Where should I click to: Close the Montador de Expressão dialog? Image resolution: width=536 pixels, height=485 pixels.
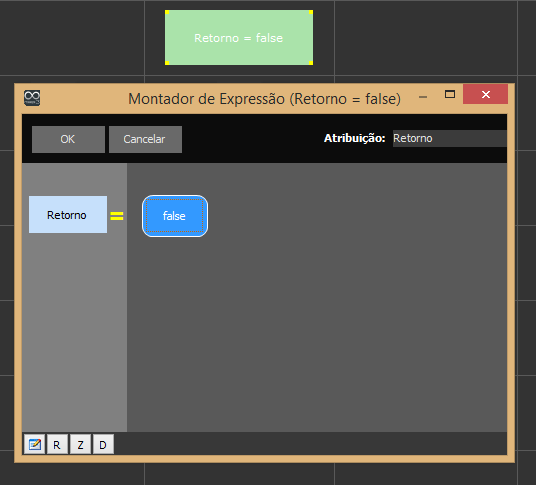pos(485,94)
